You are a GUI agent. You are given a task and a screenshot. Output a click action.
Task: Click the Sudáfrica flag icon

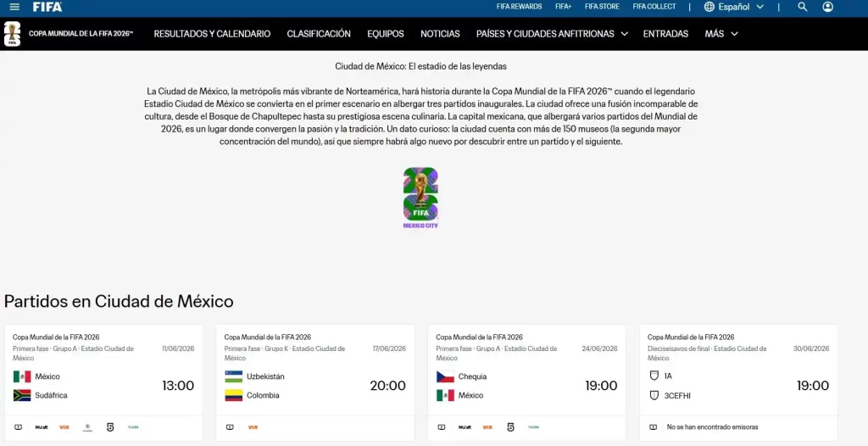[x=22, y=396]
